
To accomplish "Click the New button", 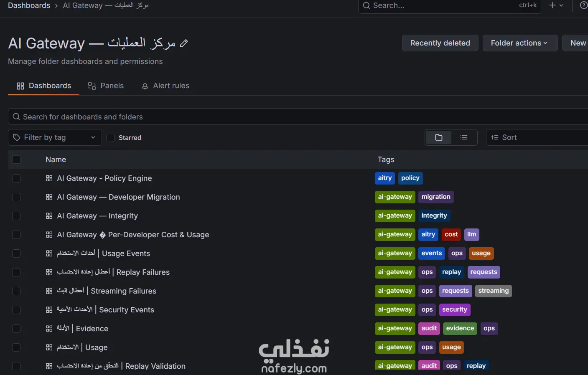I will tap(575, 43).
